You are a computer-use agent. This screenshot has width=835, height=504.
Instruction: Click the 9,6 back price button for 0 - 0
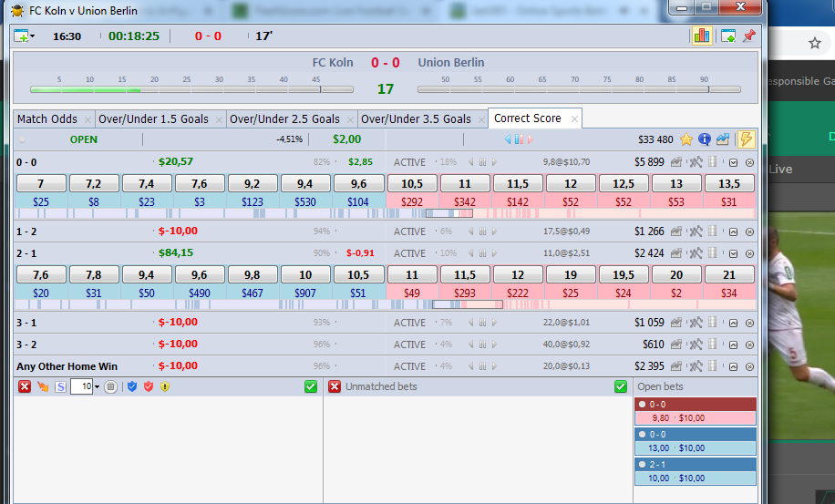point(358,183)
